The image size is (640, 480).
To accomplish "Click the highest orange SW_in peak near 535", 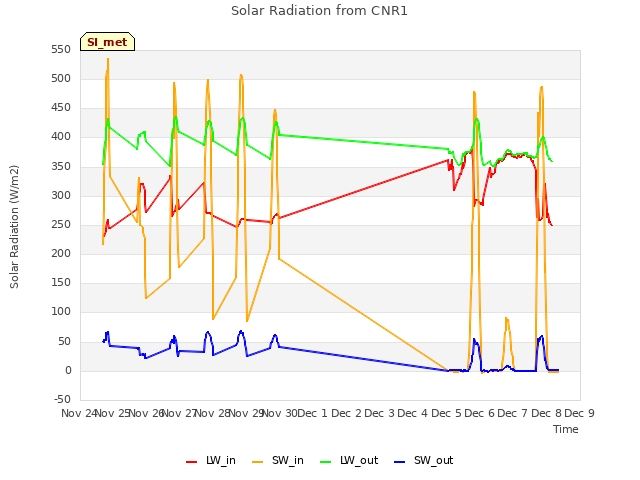I will (108, 59).
